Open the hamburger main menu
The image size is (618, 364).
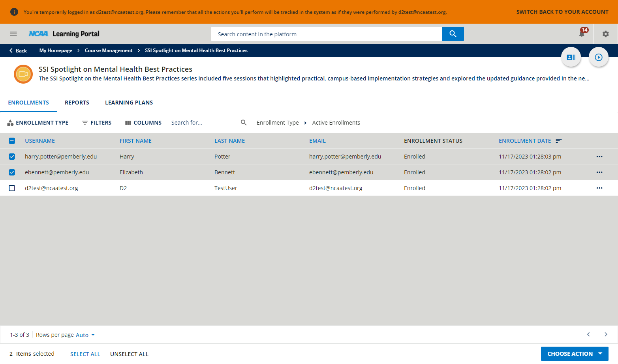(13, 34)
